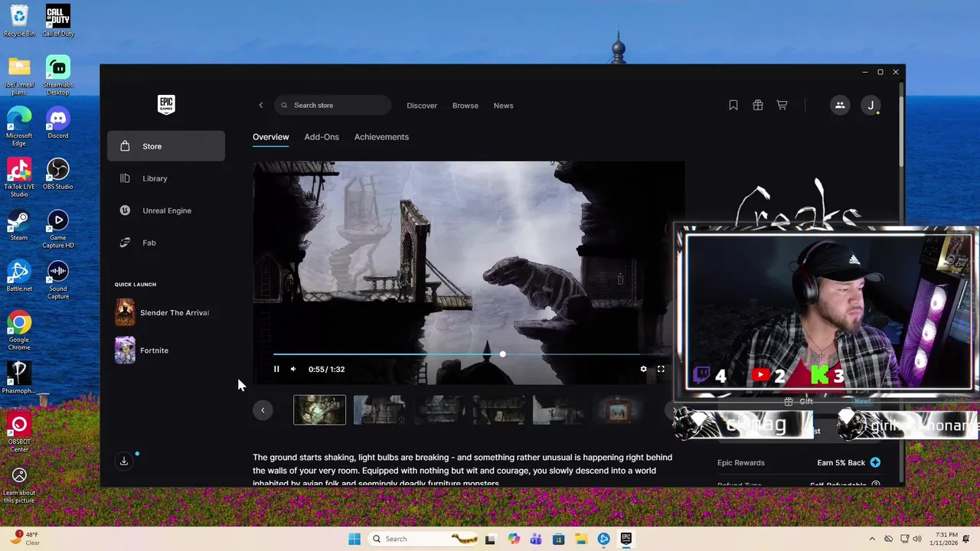The image size is (980, 551).
Task: Expand the system tray hidden icons chevron
Action: click(872, 539)
